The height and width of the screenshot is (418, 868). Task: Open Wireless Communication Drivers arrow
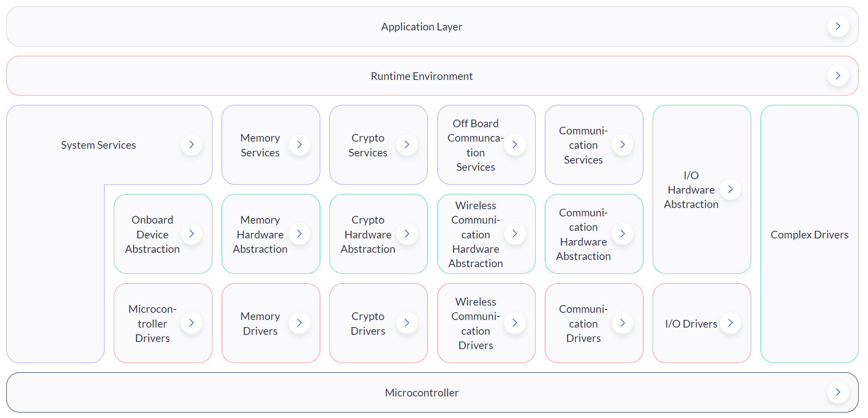tap(515, 323)
